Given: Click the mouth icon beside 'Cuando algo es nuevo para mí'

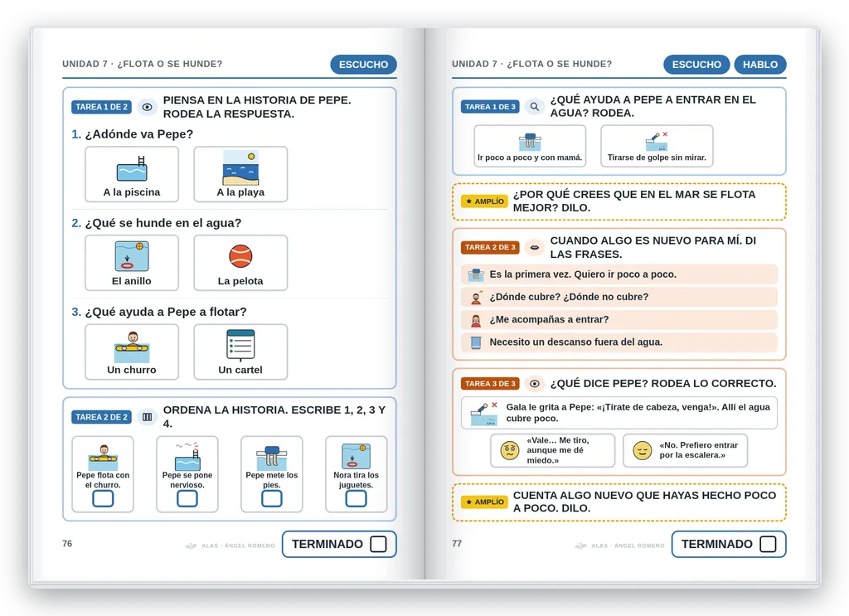Looking at the screenshot, I should point(535,247).
